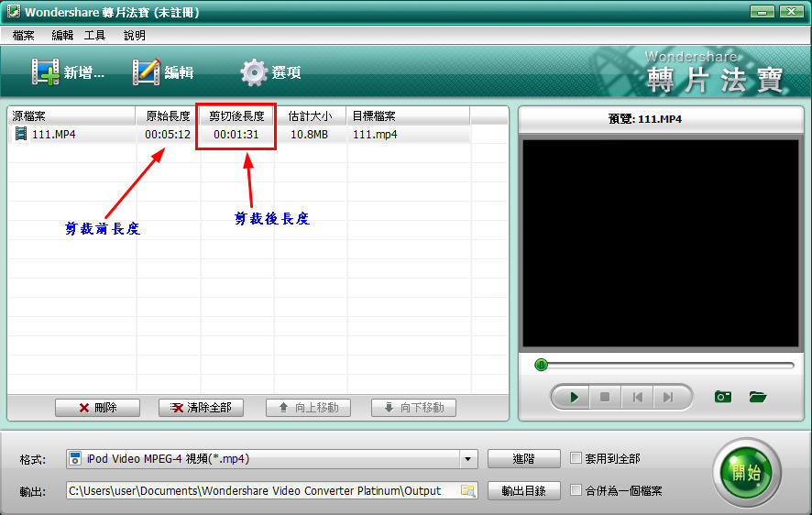Click 清除全部 to clear list

(201, 408)
